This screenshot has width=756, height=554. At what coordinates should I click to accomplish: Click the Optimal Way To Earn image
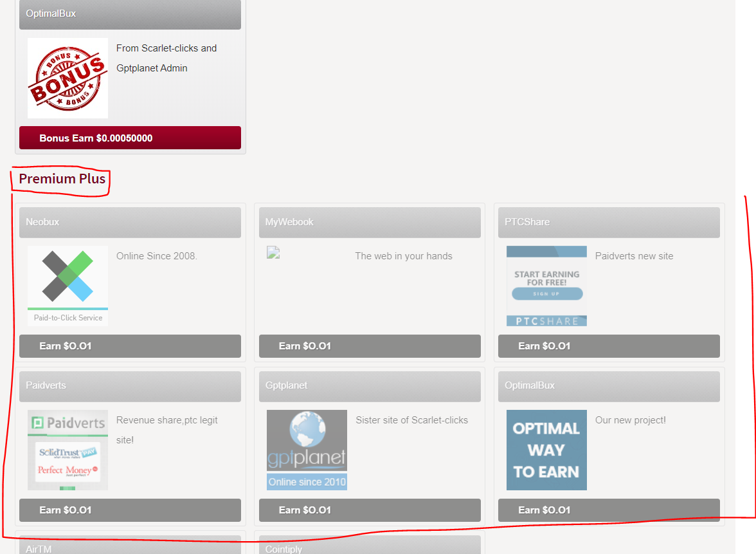pos(546,450)
